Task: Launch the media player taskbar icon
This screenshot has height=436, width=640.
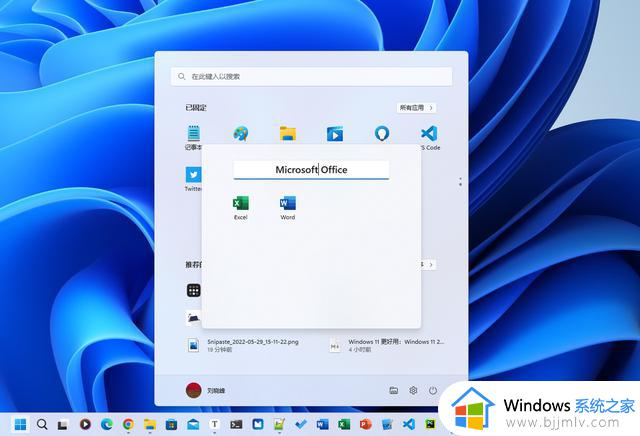Action: point(85,425)
